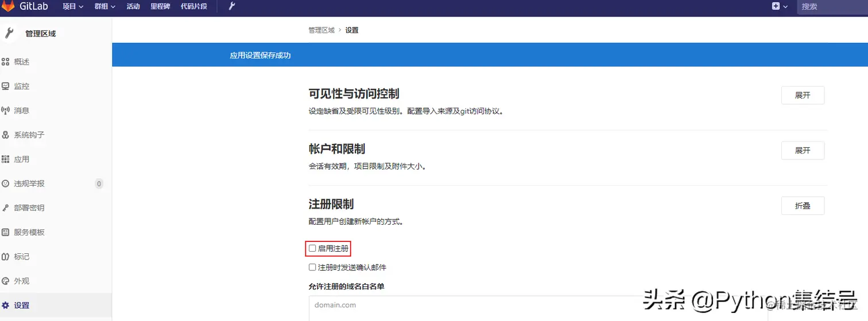Expand the dropdown arrow beside the plus icon
This screenshot has height=321, width=868.
click(x=785, y=7)
